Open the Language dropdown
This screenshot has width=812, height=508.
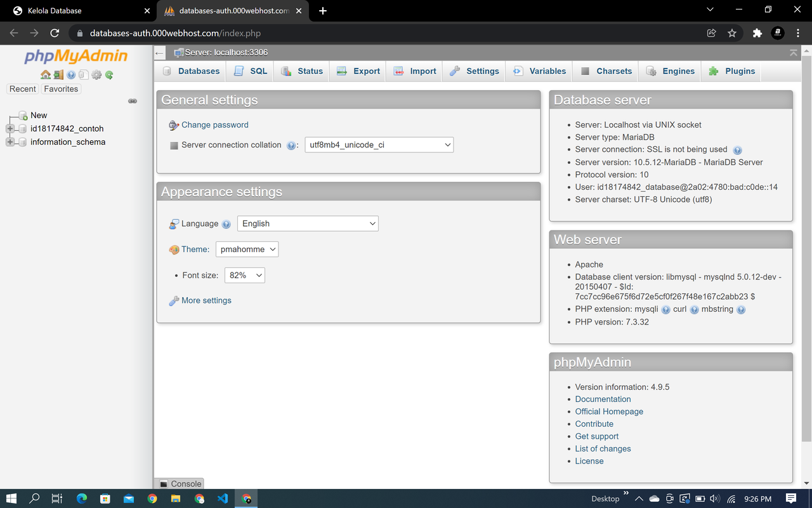(x=308, y=224)
